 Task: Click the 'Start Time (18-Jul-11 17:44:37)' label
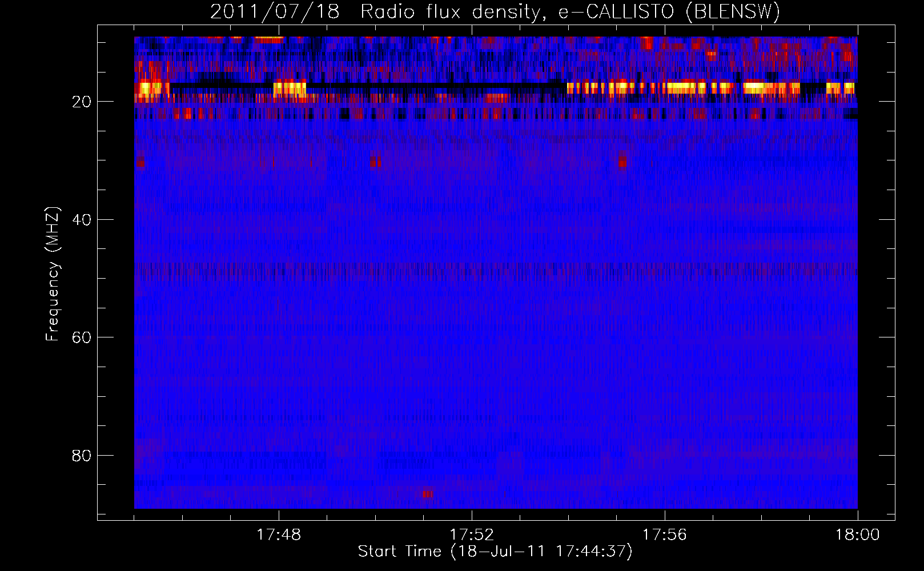[x=495, y=552]
